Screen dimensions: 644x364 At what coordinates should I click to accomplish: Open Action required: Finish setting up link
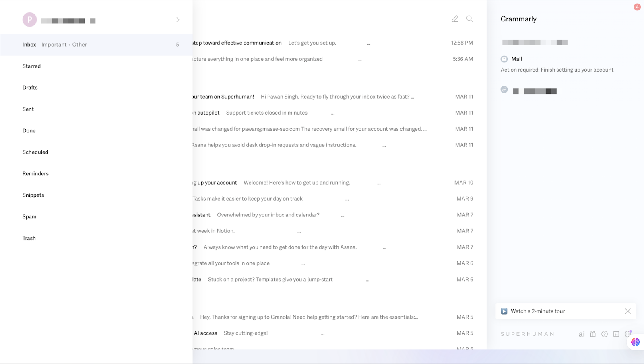[557, 70]
